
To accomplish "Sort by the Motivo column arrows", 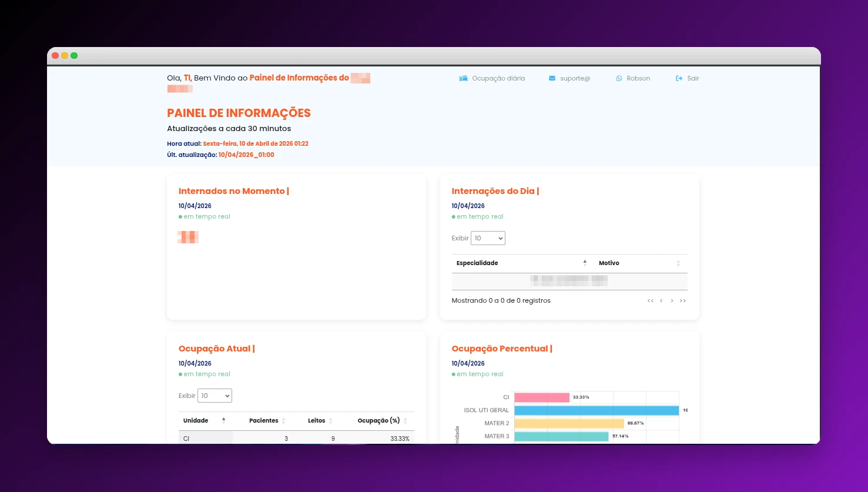I will [x=678, y=263].
